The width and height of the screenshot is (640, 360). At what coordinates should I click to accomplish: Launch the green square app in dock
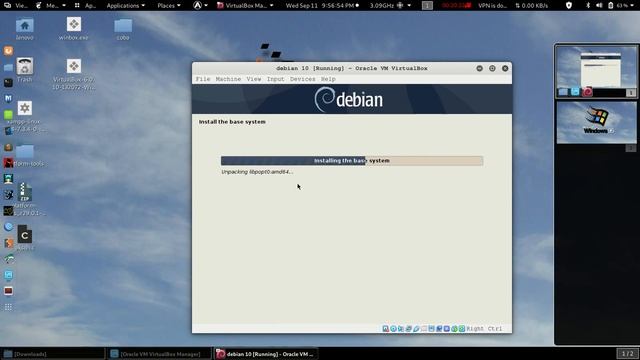8,115
